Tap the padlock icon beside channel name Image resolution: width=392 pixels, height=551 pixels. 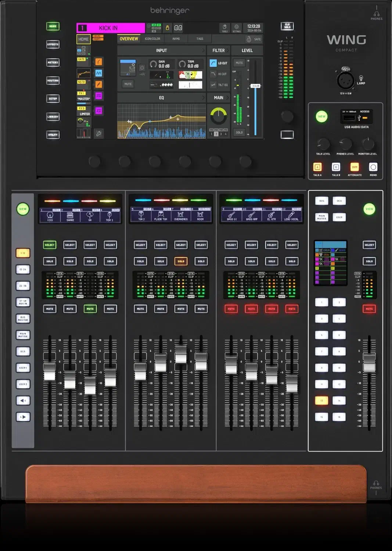point(168,28)
